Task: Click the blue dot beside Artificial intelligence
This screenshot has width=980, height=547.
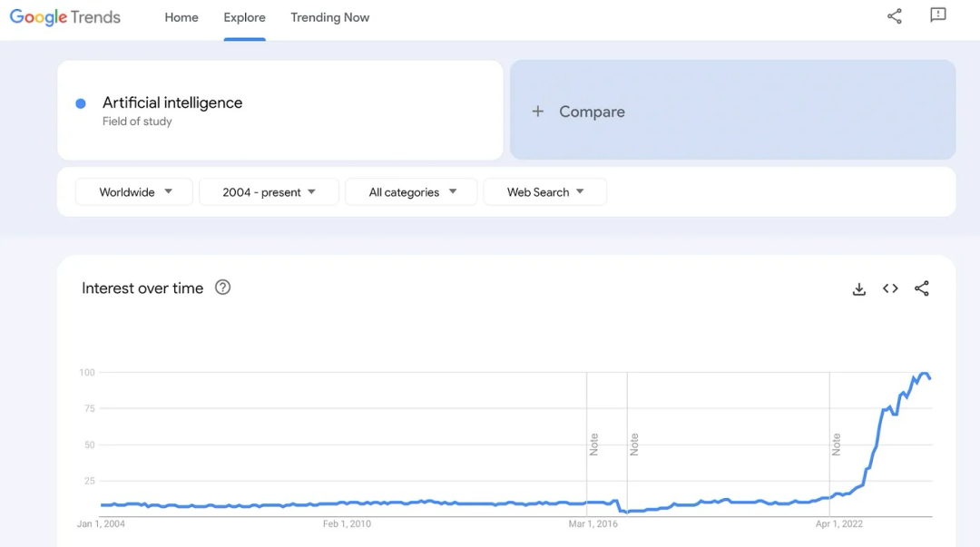Action: [81, 103]
